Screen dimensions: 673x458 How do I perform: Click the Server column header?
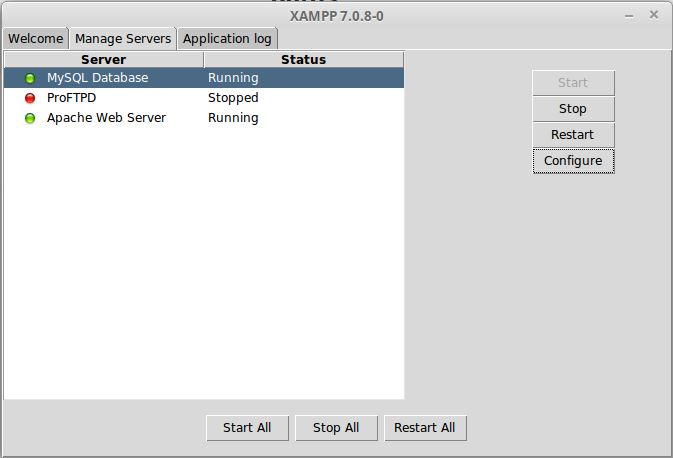pos(103,60)
